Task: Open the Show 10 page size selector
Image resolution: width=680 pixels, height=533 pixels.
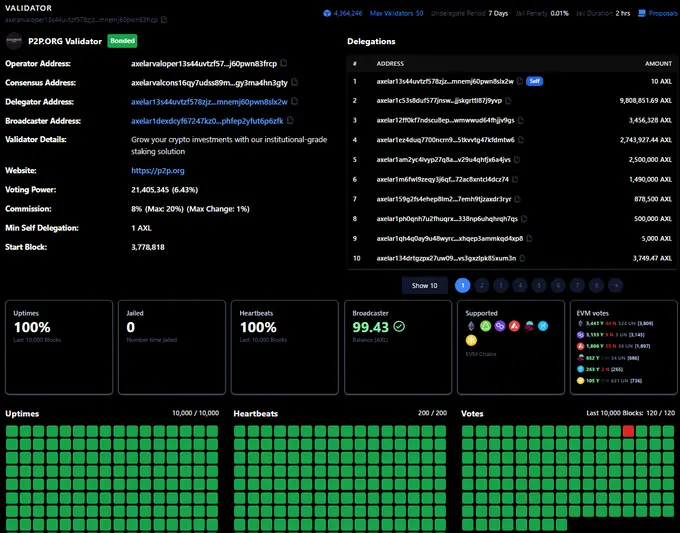Action: 425,285
